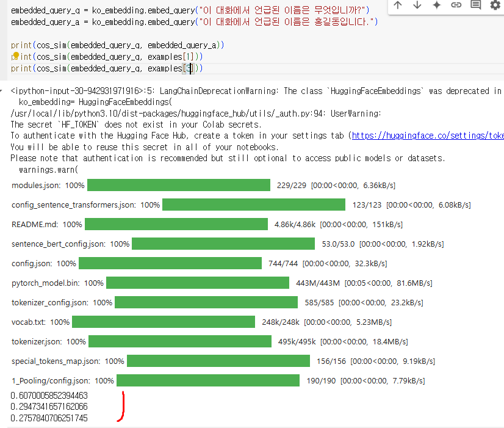Click the 'warnings.warn(' output line
This screenshot has height=428, width=504.
48,170
